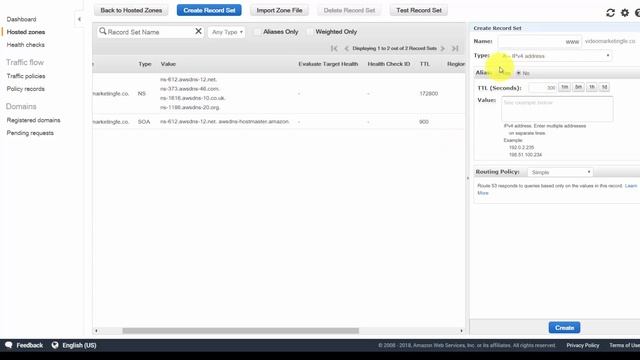Image resolution: width=640 pixels, height=360 pixels.
Task: Toggle the Weighted Only checkbox
Action: click(309, 32)
